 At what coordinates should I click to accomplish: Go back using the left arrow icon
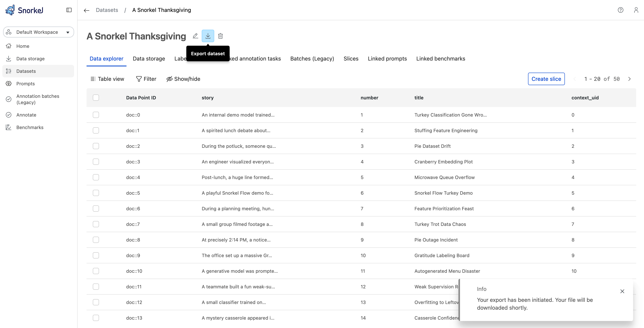[87, 10]
